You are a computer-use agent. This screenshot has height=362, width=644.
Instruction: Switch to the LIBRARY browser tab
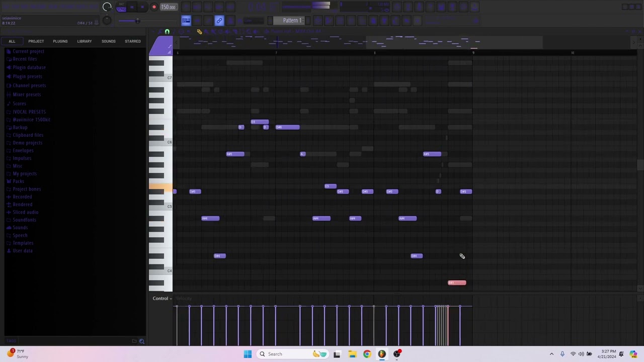pos(85,41)
